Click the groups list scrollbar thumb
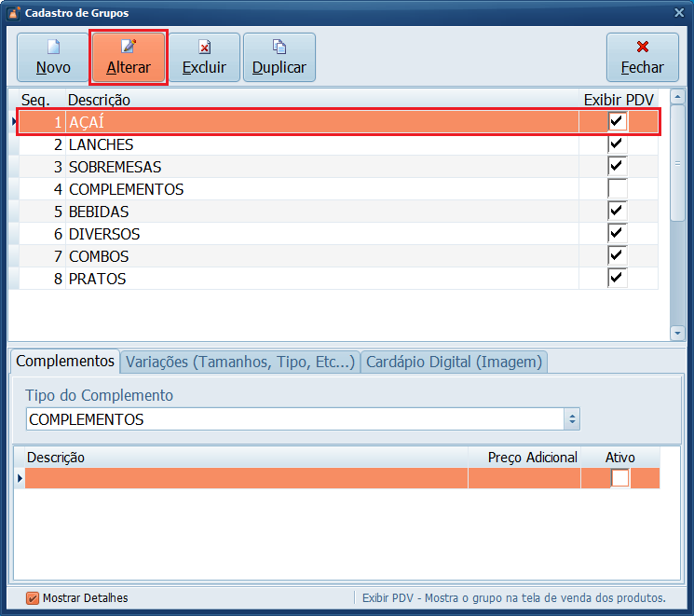The image size is (694, 616). [677, 162]
